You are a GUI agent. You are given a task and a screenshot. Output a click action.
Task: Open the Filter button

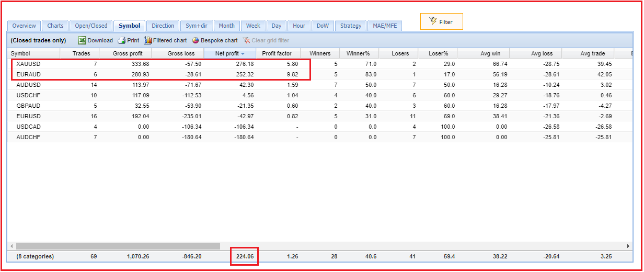point(441,21)
